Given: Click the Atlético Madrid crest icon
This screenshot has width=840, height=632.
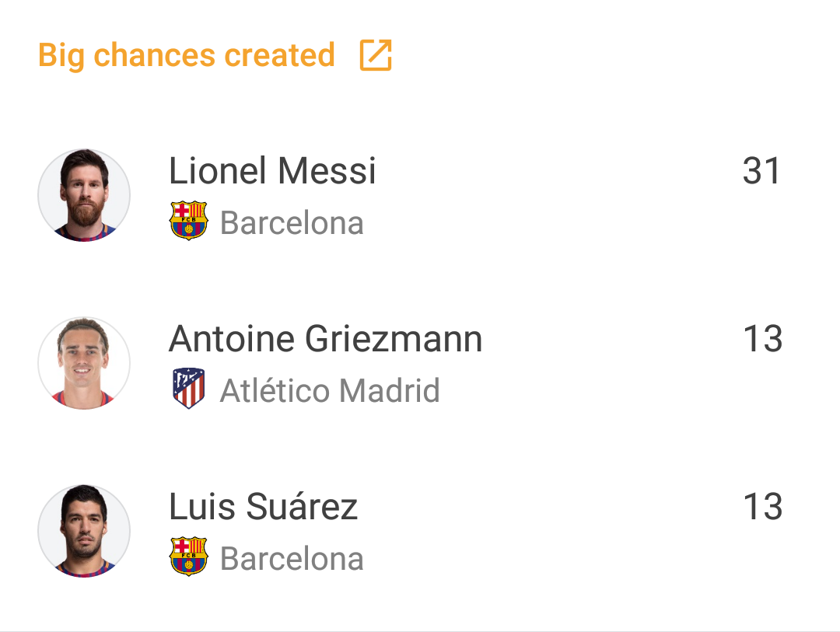Looking at the screenshot, I should [188, 389].
